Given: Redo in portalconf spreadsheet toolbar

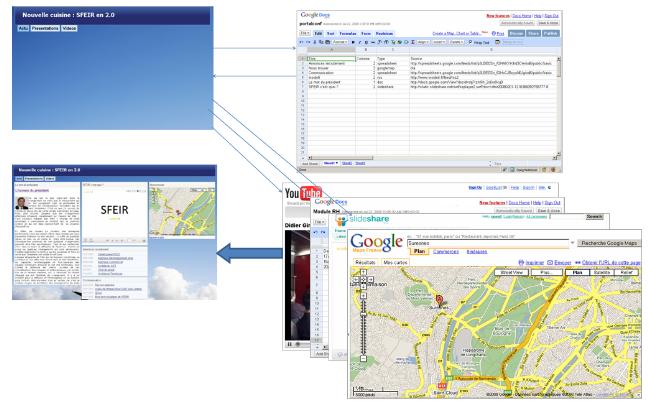Looking at the screenshot, I should tap(308, 42).
